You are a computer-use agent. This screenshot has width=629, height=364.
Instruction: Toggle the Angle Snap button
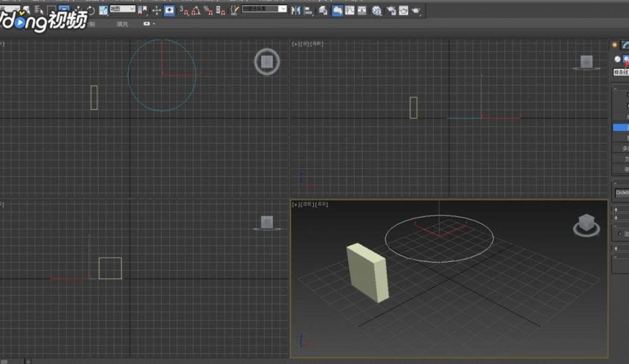pos(196,11)
